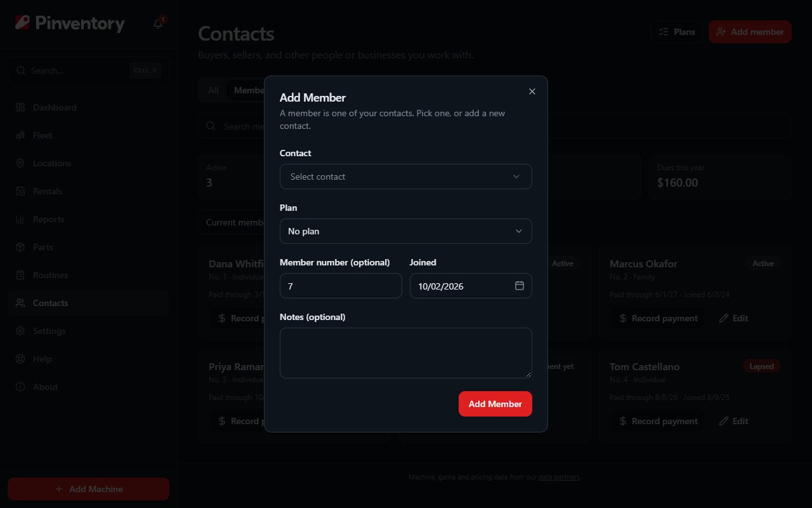Click the search members magnifier icon
This screenshot has height=508, width=812.
(211, 126)
